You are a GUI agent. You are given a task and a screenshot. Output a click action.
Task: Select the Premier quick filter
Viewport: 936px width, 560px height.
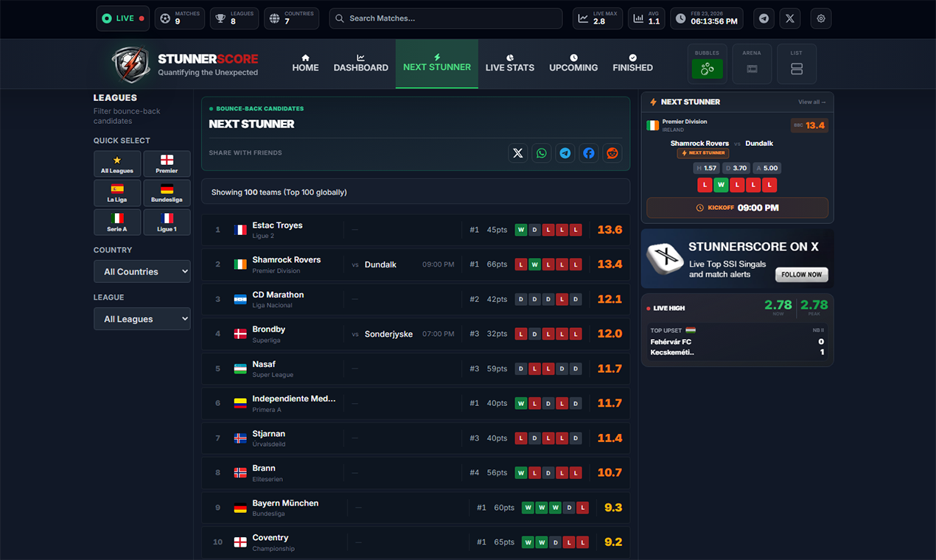pyautogui.click(x=167, y=164)
